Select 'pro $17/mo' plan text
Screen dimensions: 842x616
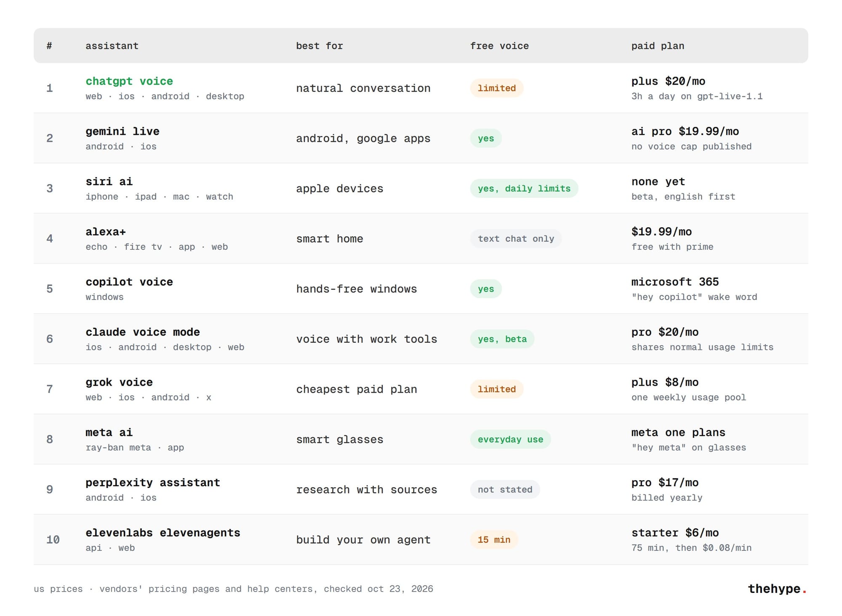665,483
